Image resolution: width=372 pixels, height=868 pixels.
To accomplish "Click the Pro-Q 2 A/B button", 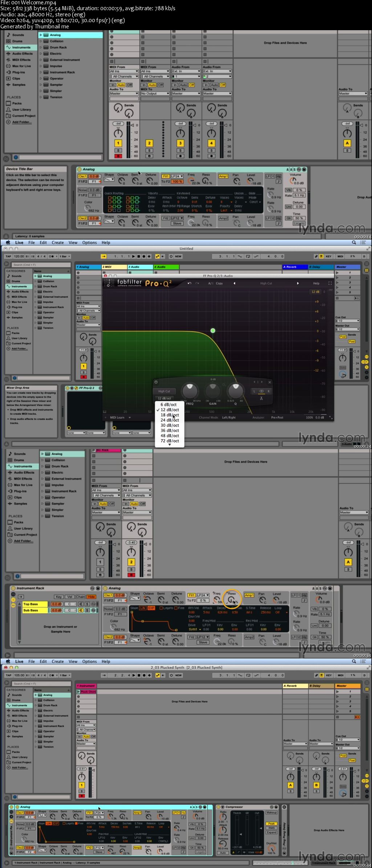I will click(211, 283).
